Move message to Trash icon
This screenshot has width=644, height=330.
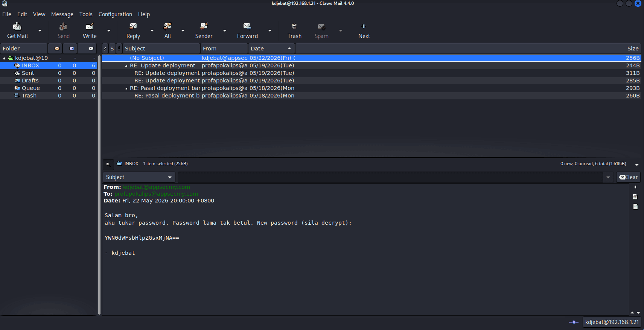pos(294,26)
